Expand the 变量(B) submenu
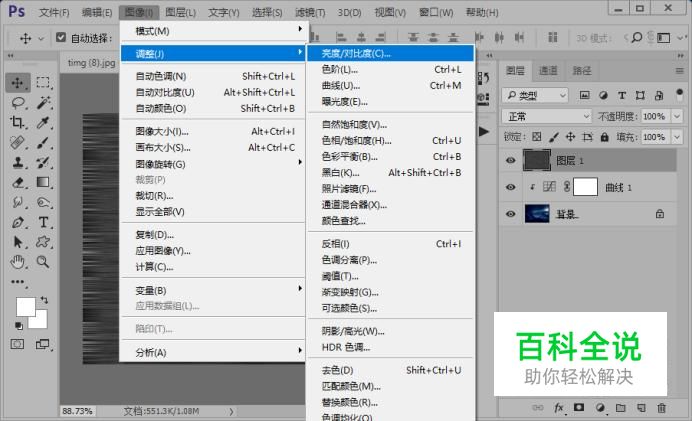Screen dimensions: 692x421 [x=213, y=290]
